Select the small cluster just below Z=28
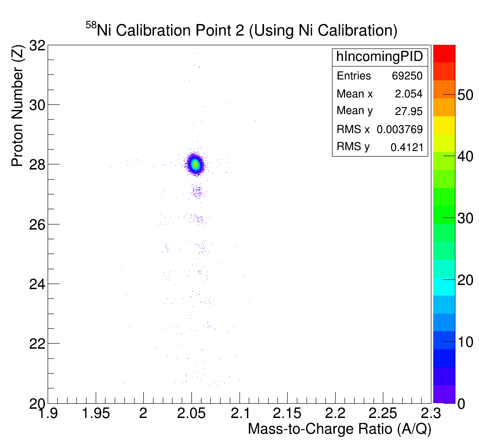 pos(197,192)
